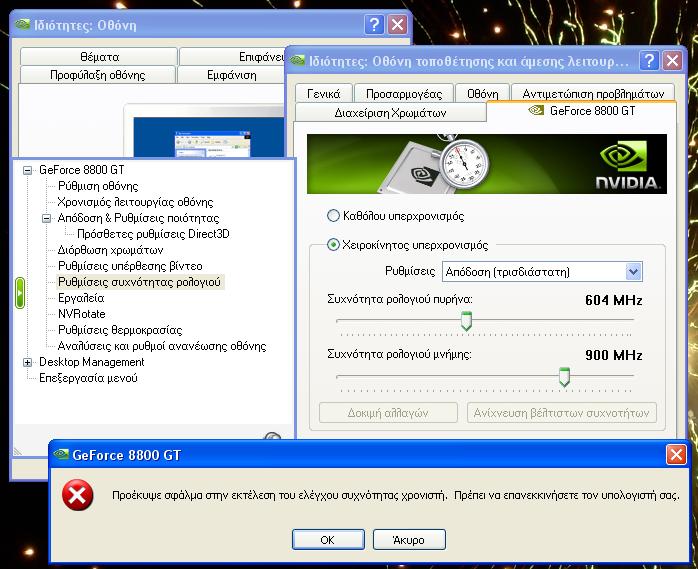Switch to the Γενικά tab
The height and width of the screenshot is (569, 698).
324,93
